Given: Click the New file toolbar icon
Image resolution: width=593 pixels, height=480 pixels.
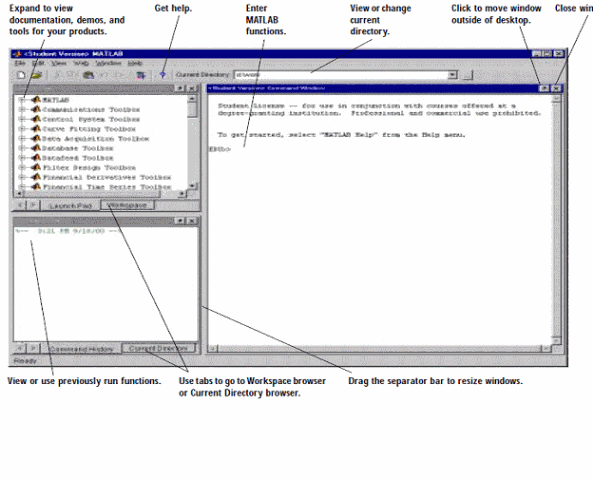Looking at the screenshot, I should pyautogui.click(x=21, y=75).
